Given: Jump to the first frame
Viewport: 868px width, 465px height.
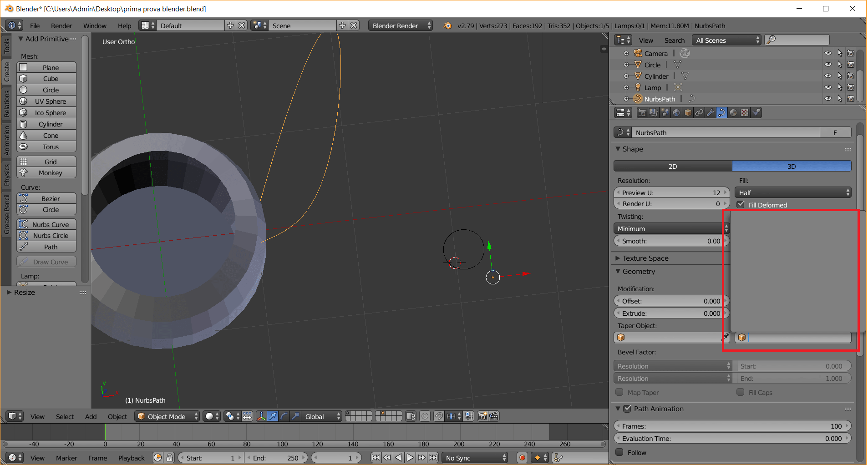Looking at the screenshot, I should [x=376, y=458].
